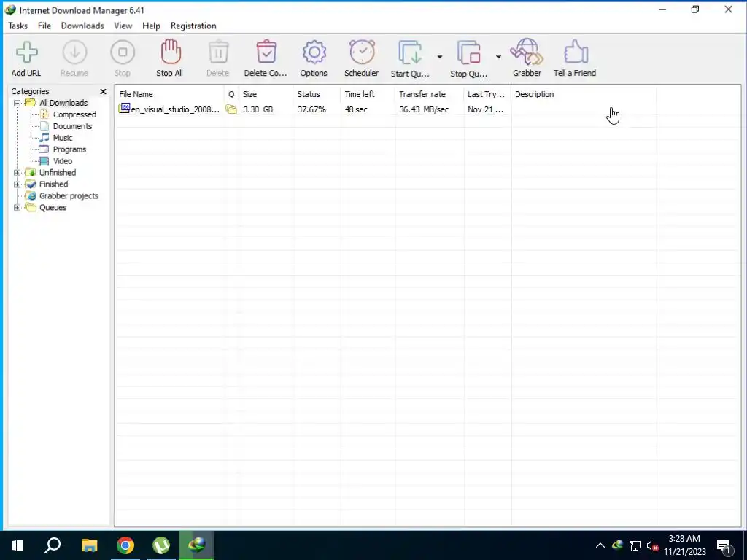Open File Explorer from the taskbar
Viewport: 747px width, 560px height.
point(89,545)
